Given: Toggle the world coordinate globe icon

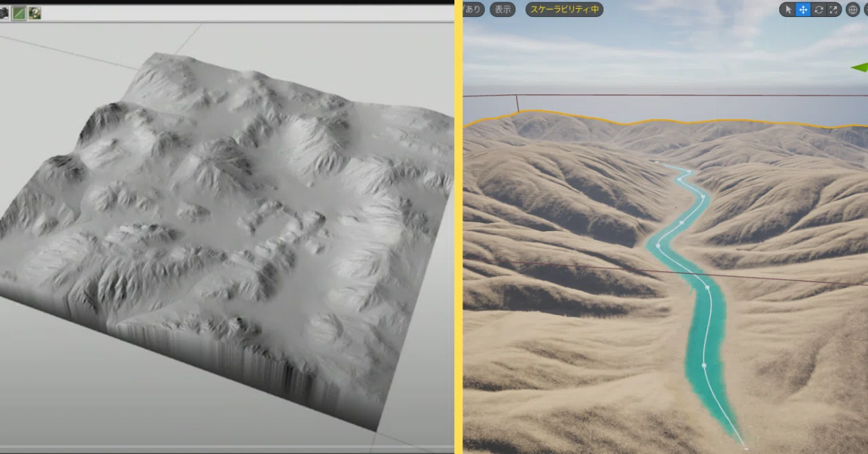Looking at the screenshot, I should pos(853,9).
